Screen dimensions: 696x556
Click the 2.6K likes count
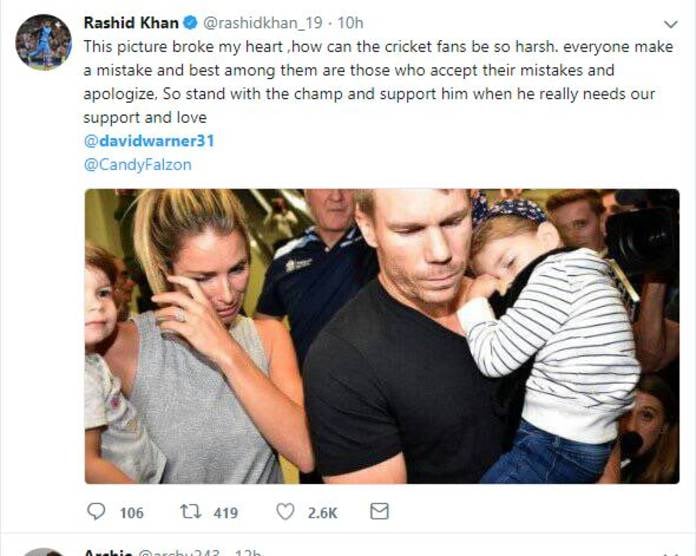click(x=321, y=513)
